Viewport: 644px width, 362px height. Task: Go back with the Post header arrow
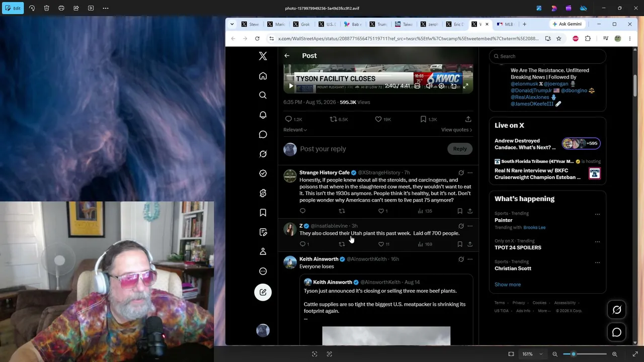point(287,56)
